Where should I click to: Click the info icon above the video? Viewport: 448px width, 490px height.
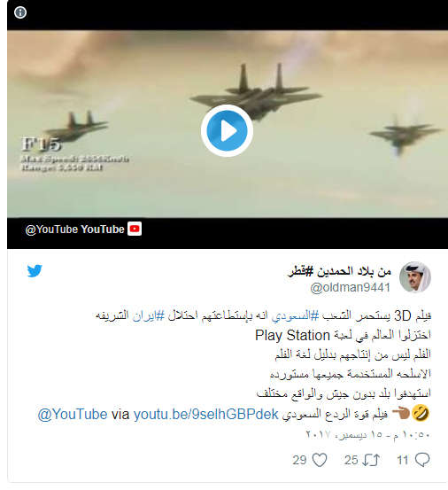point(20,12)
